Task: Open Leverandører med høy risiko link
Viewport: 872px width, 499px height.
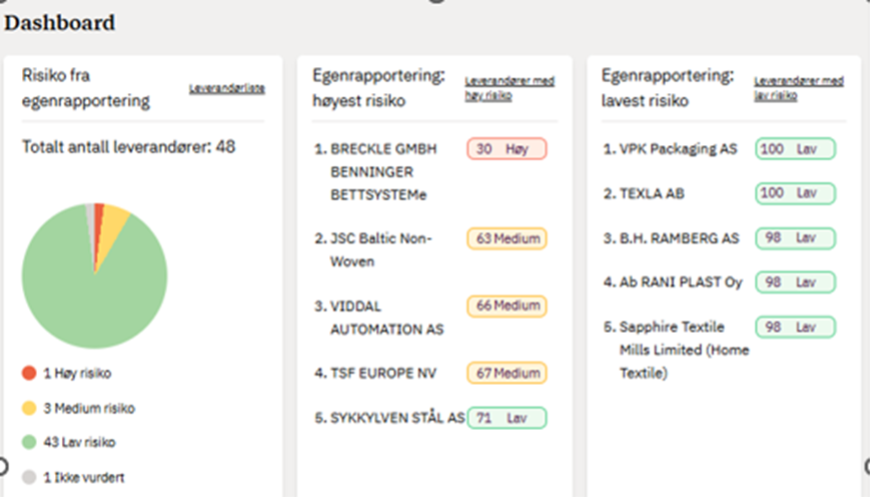Action: [509, 88]
